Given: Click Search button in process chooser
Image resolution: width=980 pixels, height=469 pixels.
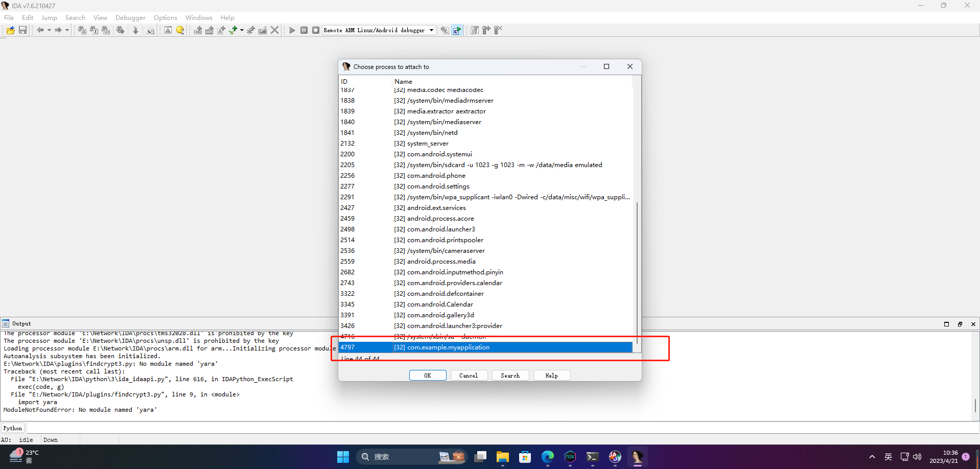Looking at the screenshot, I should [x=510, y=376].
